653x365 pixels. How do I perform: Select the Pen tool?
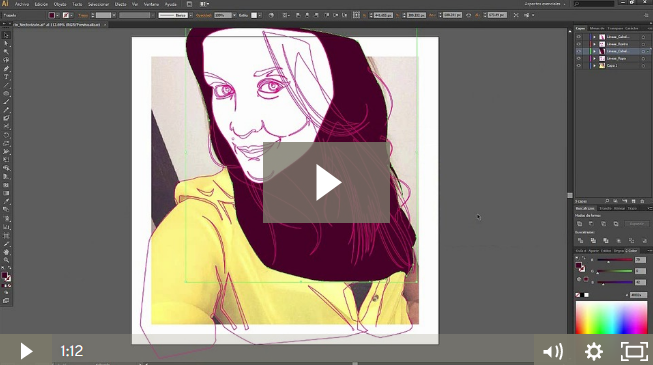point(6,69)
